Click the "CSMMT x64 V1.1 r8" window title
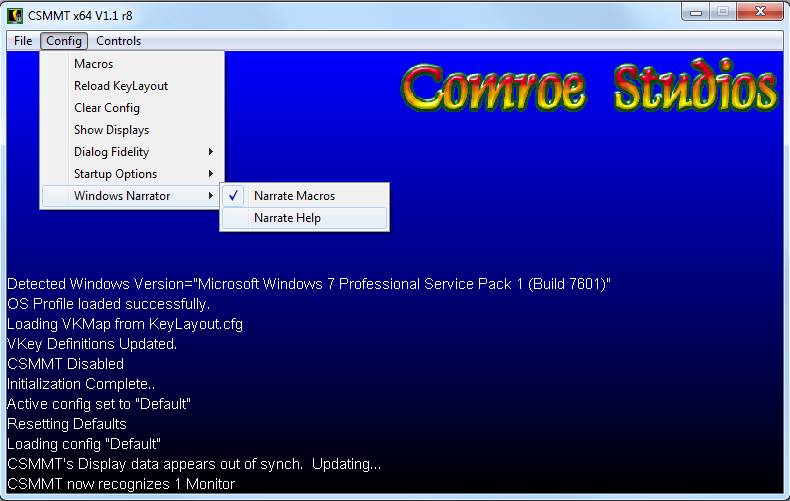790x501 pixels. [x=80, y=16]
